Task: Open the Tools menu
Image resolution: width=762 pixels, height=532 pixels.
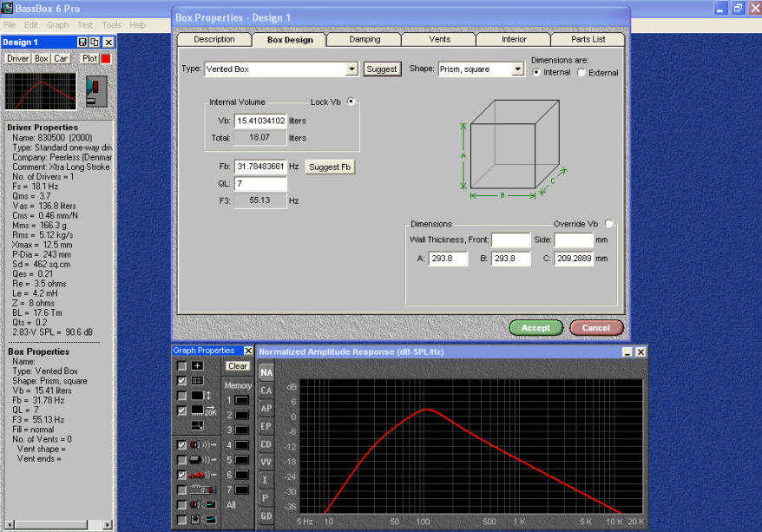Action: (x=111, y=25)
